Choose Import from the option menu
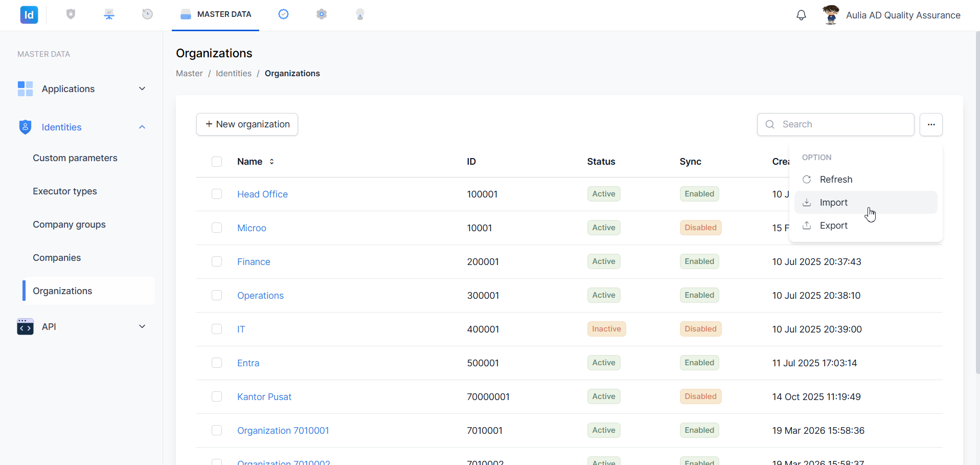 point(865,203)
